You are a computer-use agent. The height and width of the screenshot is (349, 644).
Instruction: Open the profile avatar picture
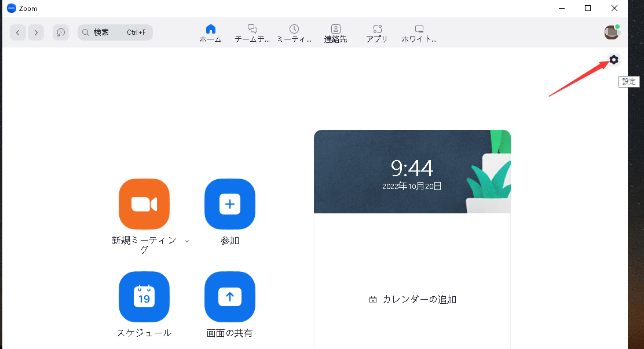611,32
